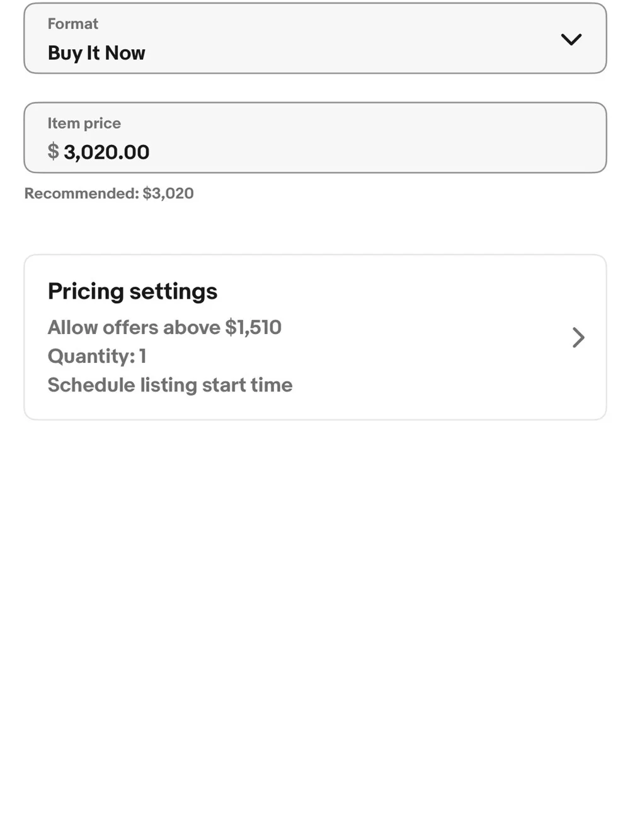Expand the Format dropdown chevron
Viewport: 630px width, 840px height.
[571, 39]
